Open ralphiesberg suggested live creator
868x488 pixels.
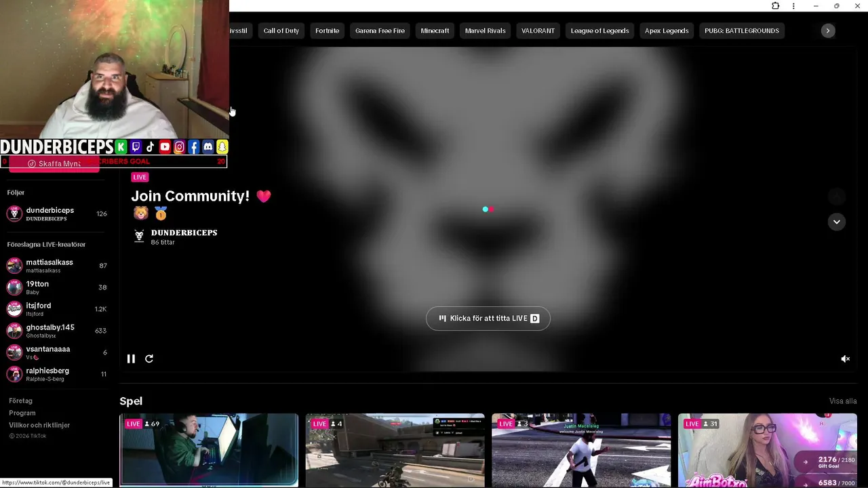tap(57, 374)
